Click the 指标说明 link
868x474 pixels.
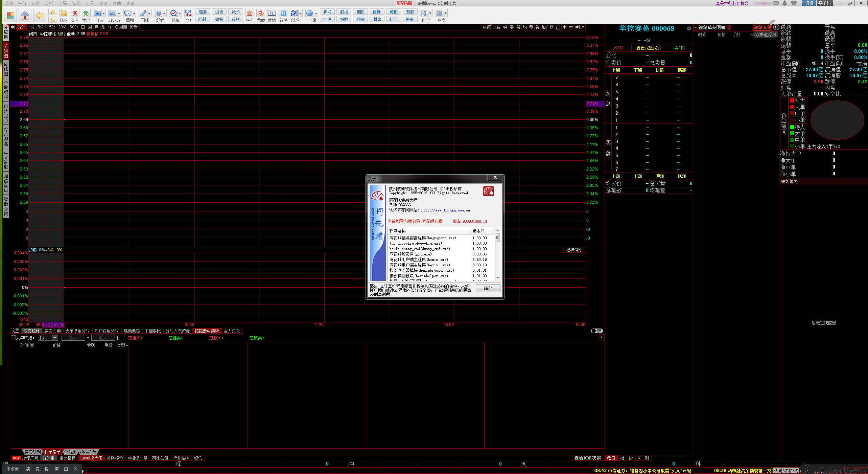(574, 250)
